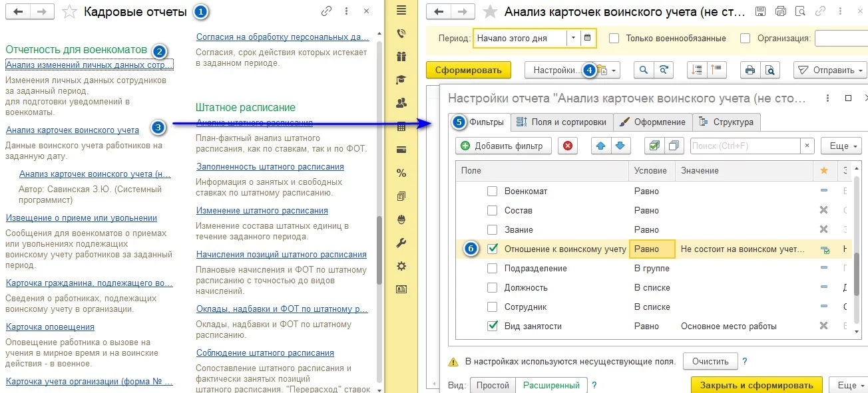Screen dimensions: 868x393
Task: Open the report search with magnifier icon
Action: 643,69
